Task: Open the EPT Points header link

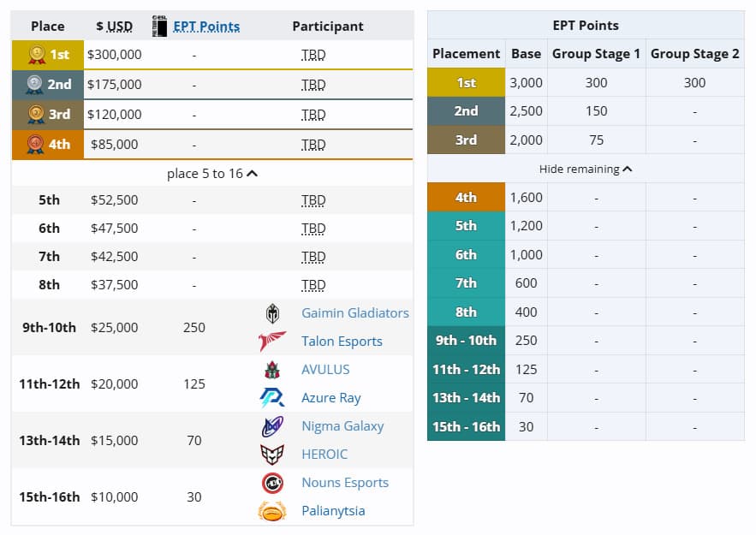Action: coord(206,26)
